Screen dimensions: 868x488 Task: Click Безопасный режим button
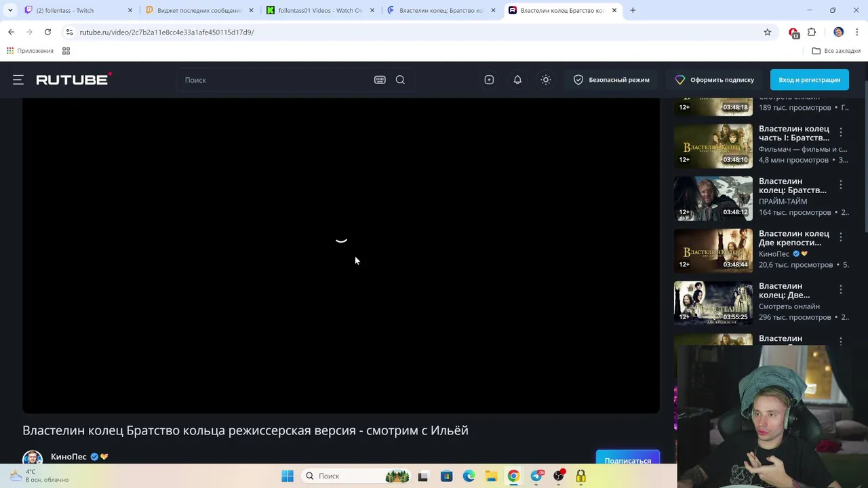[611, 80]
